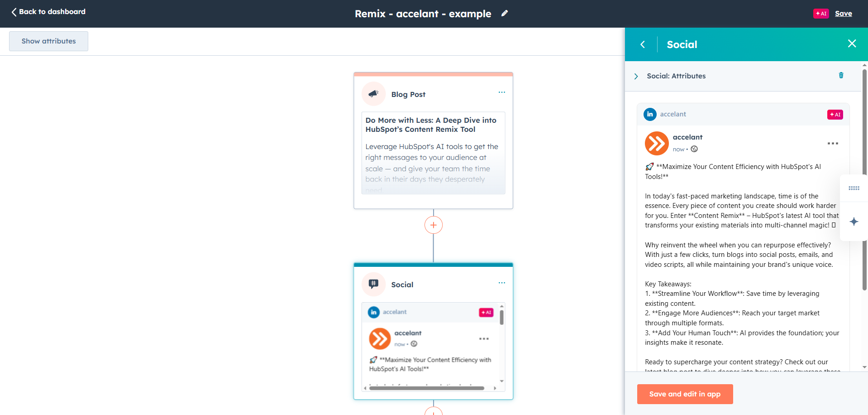Click accelant account name in side panel header
Image resolution: width=868 pixels, height=415 pixels.
point(673,114)
